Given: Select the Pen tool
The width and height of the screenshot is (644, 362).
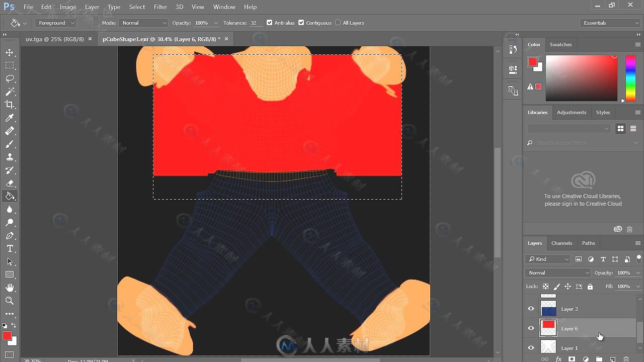Looking at the screenshot, I should click(x=10, y=236).
